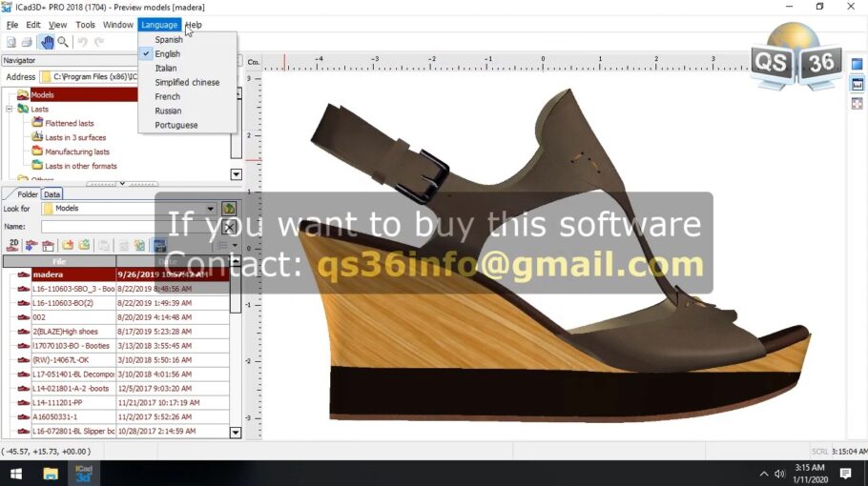
Task: Click the Name input field
Action: (131, 227)
